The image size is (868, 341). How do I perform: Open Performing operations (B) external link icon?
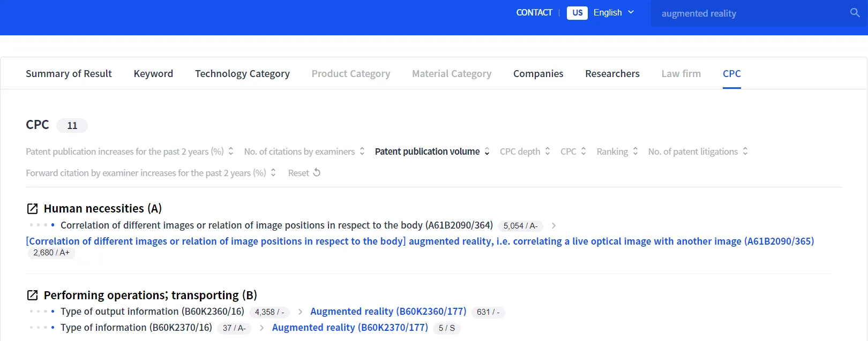32,295
